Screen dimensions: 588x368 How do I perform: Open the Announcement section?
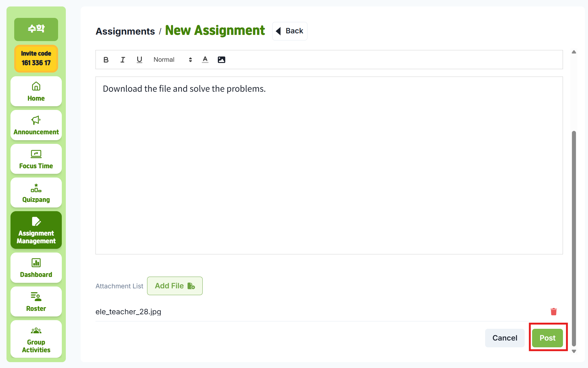(36, 125)
